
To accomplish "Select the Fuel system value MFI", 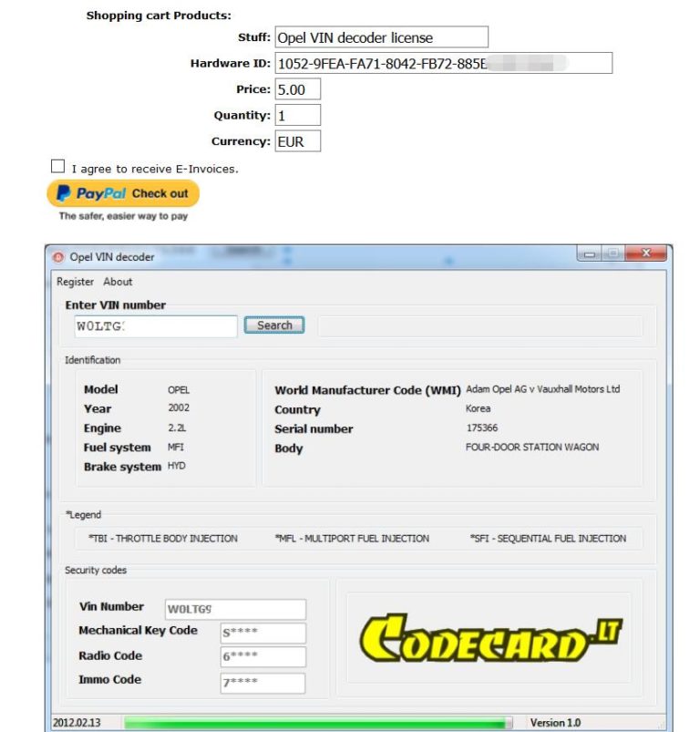I will pyautogui.click(x=176, y=448).
